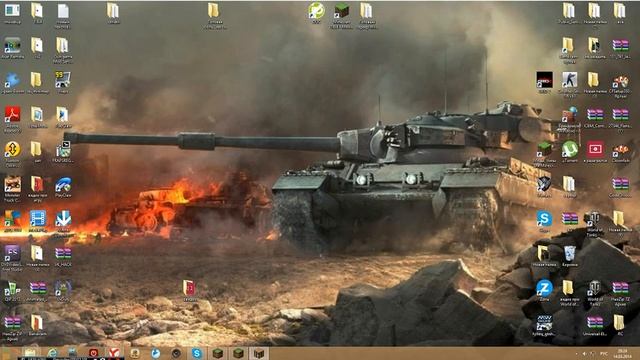Image resolution: width=640 pixels, height=360 pixels.
Task: Open the red folder icon in desktop center
Action: (x=189, y=288)
